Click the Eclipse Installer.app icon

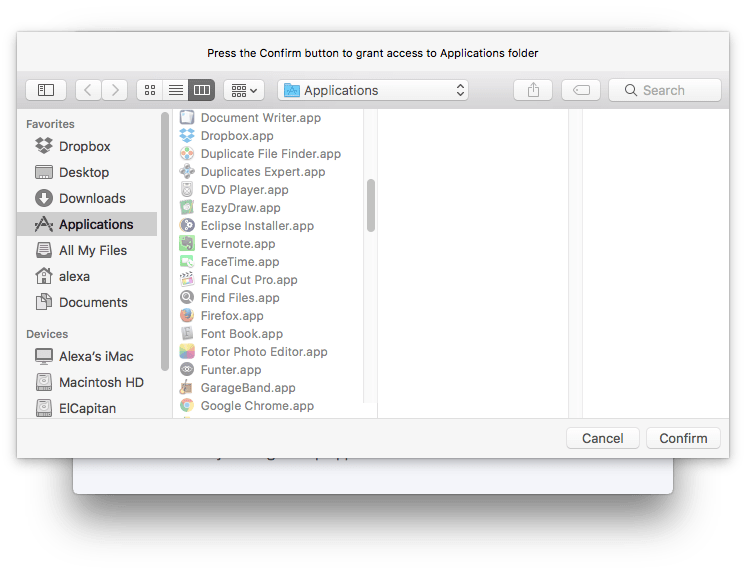pos(187,226)
